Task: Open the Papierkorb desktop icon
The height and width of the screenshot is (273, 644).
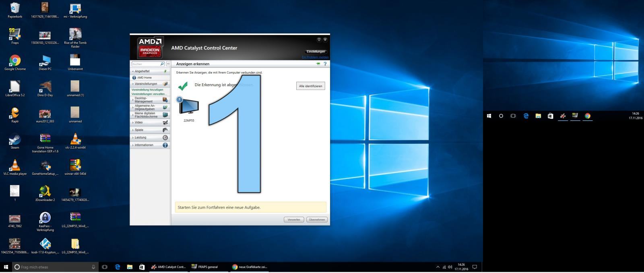Action: tap(15, 10)
